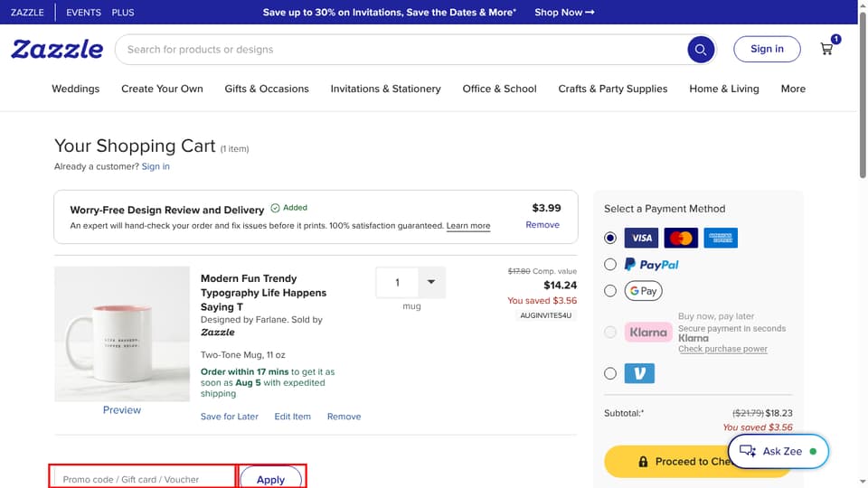
Task: Open Learn more about design review
Action: (468, 226)
